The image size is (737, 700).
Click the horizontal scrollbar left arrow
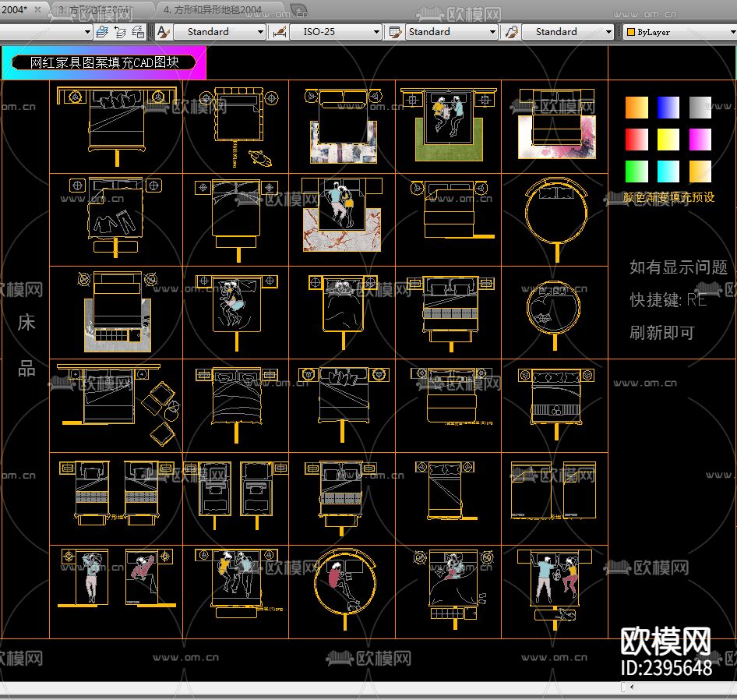(x=632, y=687)
